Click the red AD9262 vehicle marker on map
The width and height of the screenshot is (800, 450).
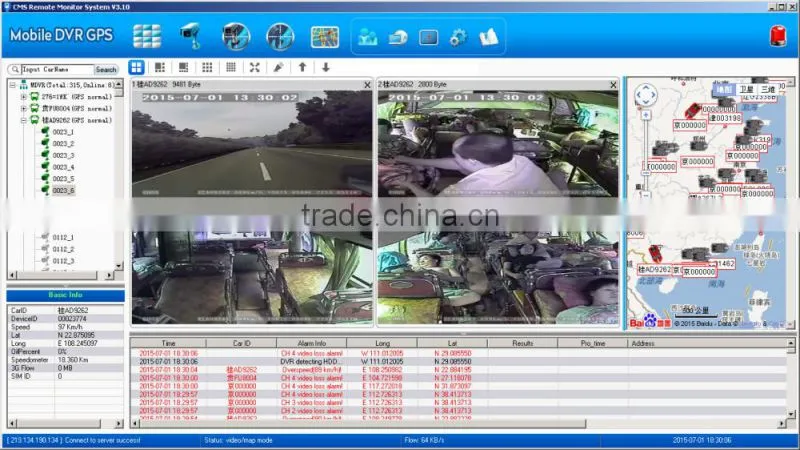655,254
